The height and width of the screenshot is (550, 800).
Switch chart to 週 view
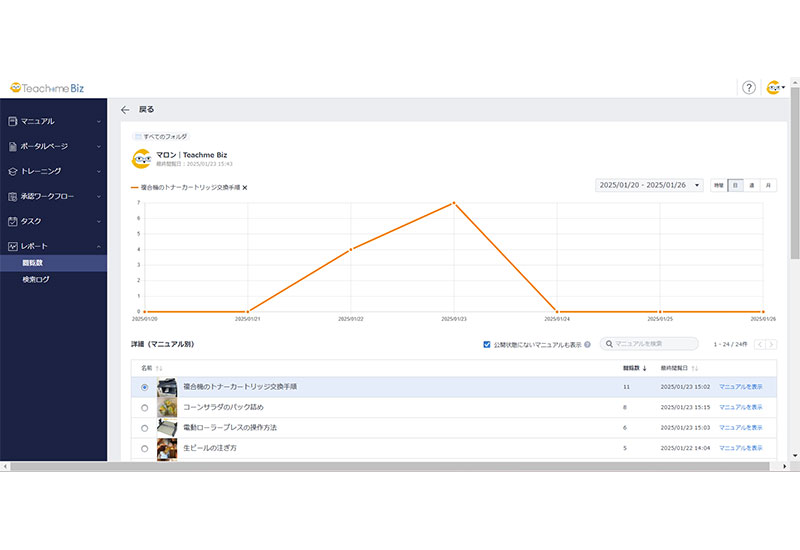[x=751, y=185]
